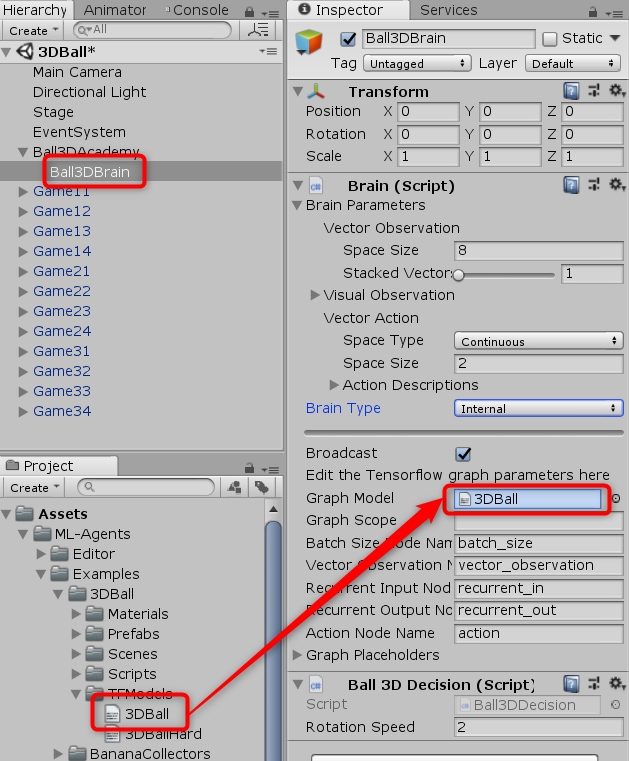Select the Hierarchy tab

(35, 10)
